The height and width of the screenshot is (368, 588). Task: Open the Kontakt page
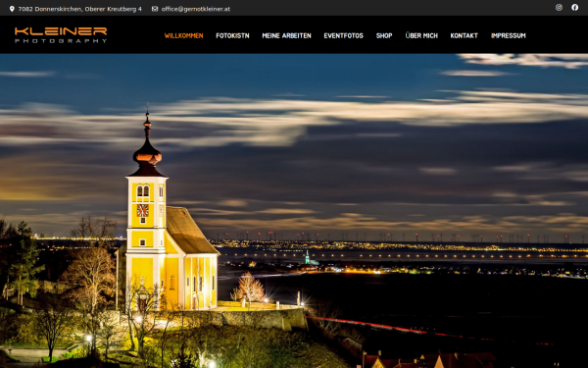tap(464, 35)
